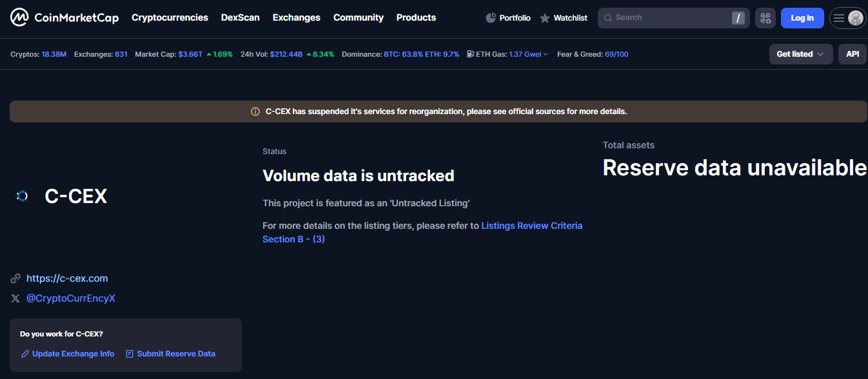868x379 pixels.
Task: Click the QR code scanner icon
Action: 765,18
